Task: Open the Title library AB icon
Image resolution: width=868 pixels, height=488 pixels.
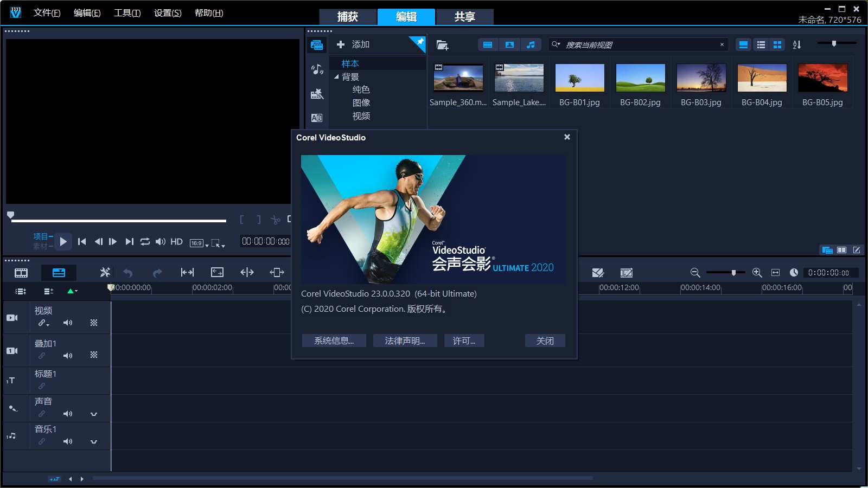Action: (317, 118)
